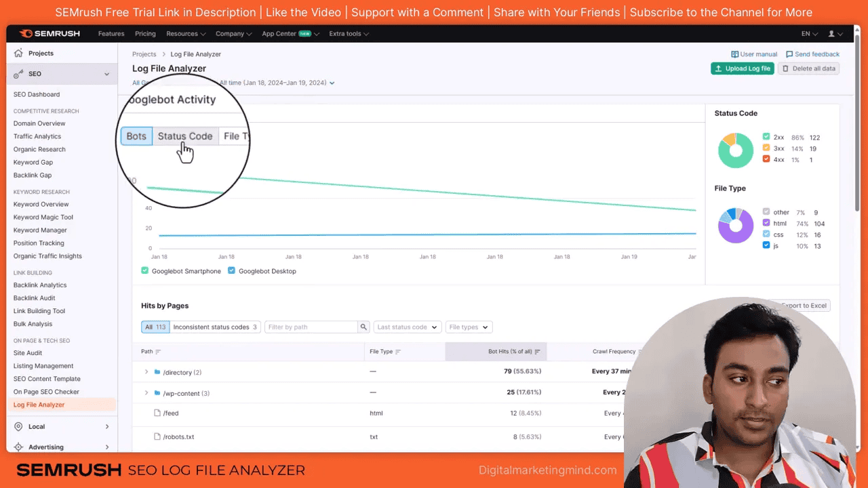Click the Upload Log file button
The height and width of the screenshot is (488, 868).
[742, 68]
